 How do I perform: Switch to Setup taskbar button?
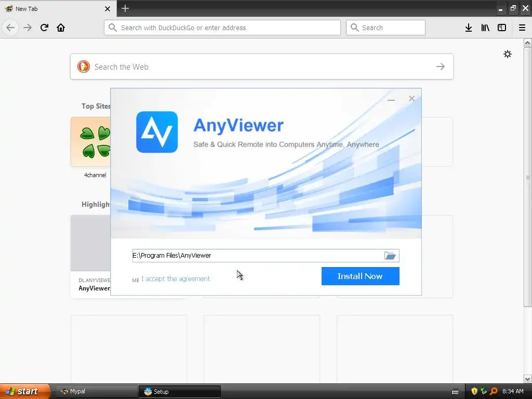179,392
